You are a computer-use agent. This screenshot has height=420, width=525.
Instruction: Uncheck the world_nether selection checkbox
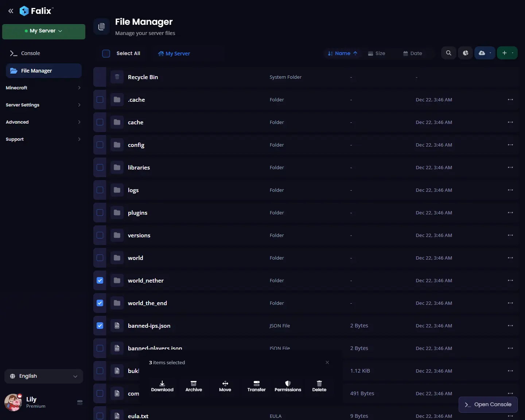(x=99, y=281)
